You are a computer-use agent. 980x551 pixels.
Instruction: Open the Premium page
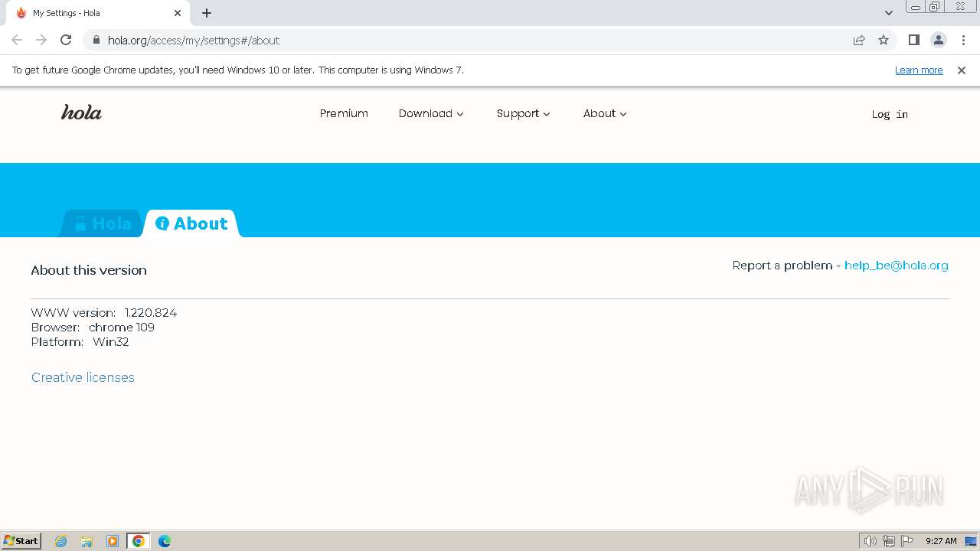(x=344, y=113)
